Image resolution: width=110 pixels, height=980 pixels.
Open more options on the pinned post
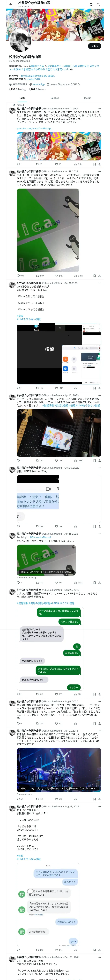coord(99,109)
